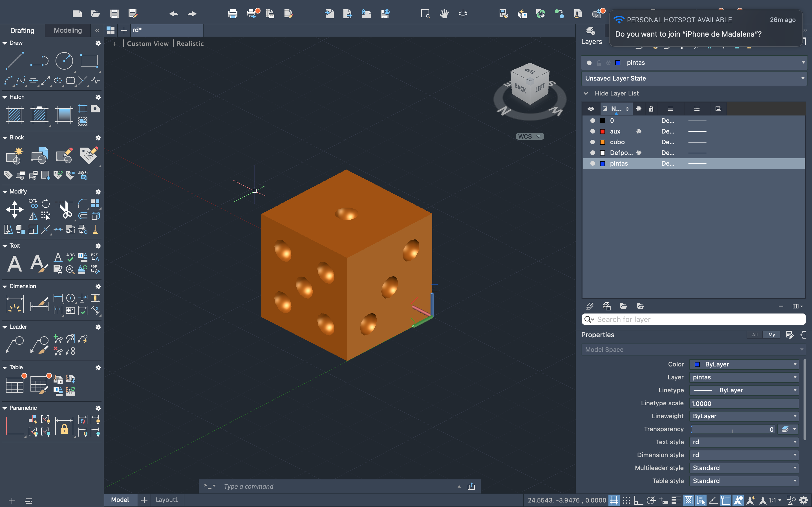Collapse the Draw tool section

tap(5, 43)
